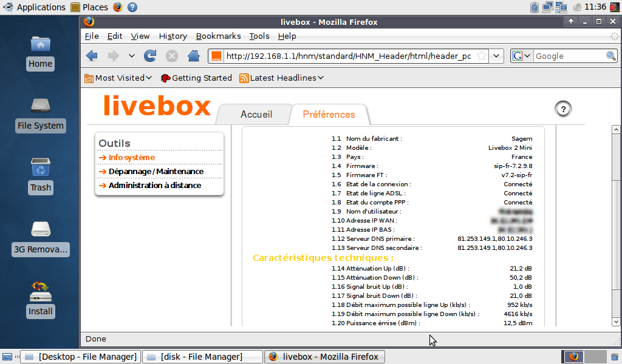The height and width of the screenshot is (364, 622).
Task: Click the page scrollbar down arrow
Action: point(616,322)
